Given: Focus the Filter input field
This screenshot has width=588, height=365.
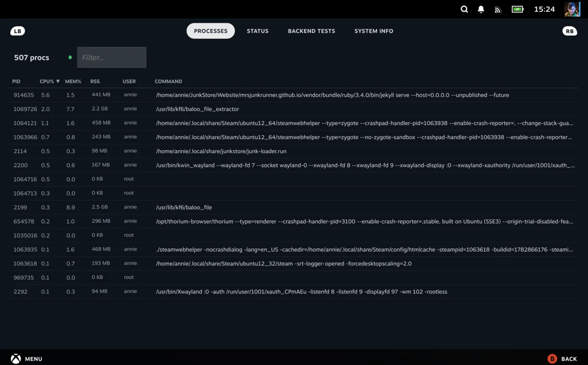Looking at the screenshot, I should [x=112, y=57].
